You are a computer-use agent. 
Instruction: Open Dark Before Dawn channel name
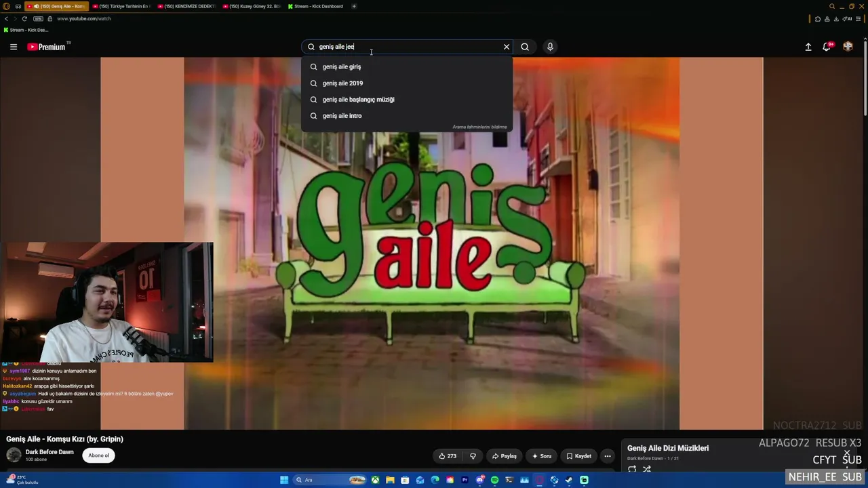(50, 452)
